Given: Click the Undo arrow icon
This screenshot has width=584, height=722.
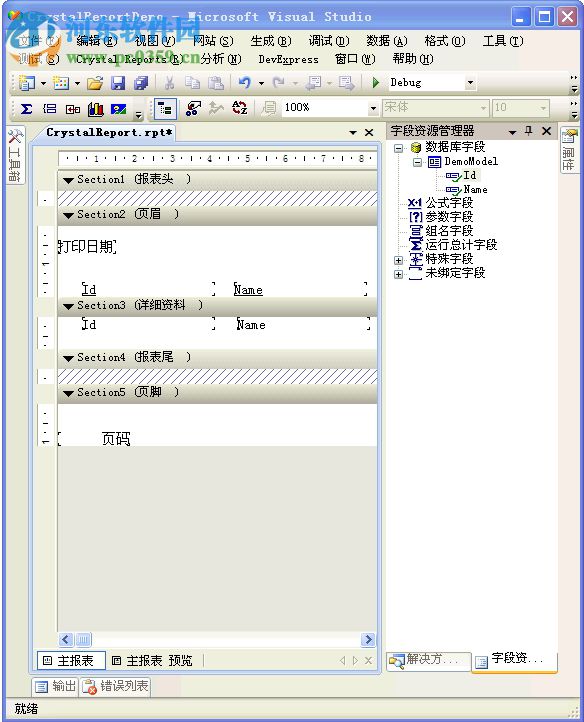Looking at the screenshot, I should pyautogui.click(x=245, y=83).
